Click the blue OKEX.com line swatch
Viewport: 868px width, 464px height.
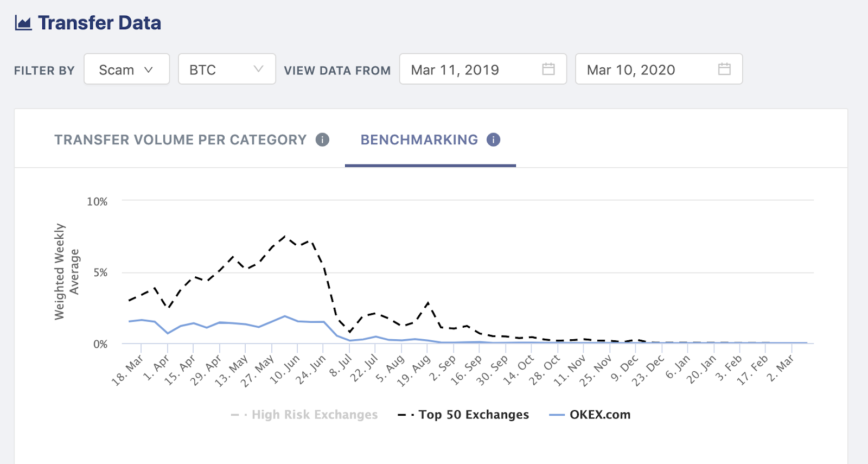[557, 415]
